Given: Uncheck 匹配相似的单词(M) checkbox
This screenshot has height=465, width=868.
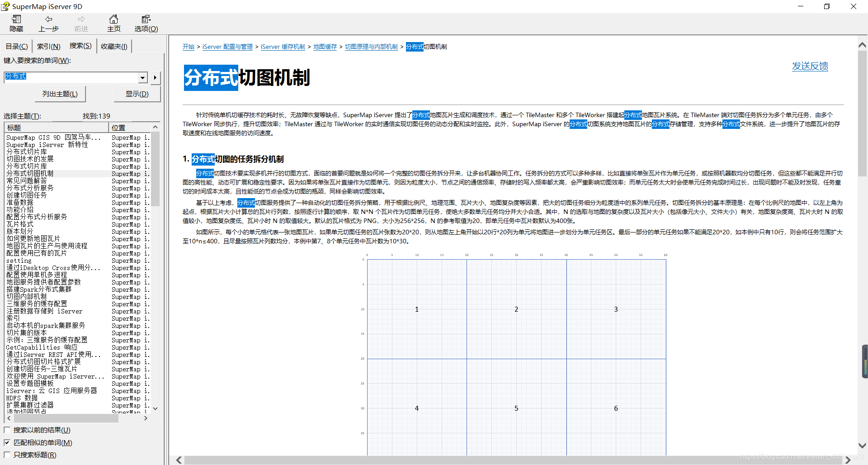Looking at the screenshot, I should 7,442.
